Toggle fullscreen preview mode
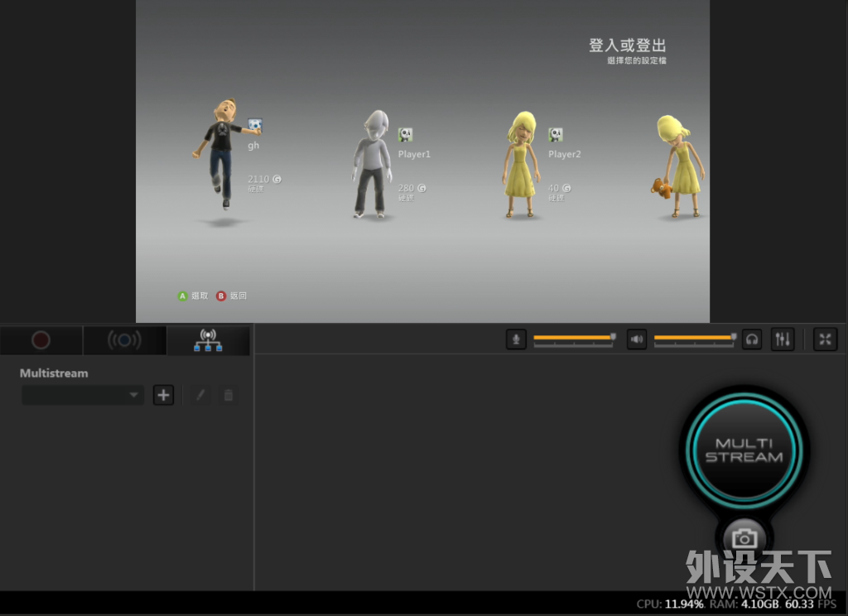 [826, 339]
